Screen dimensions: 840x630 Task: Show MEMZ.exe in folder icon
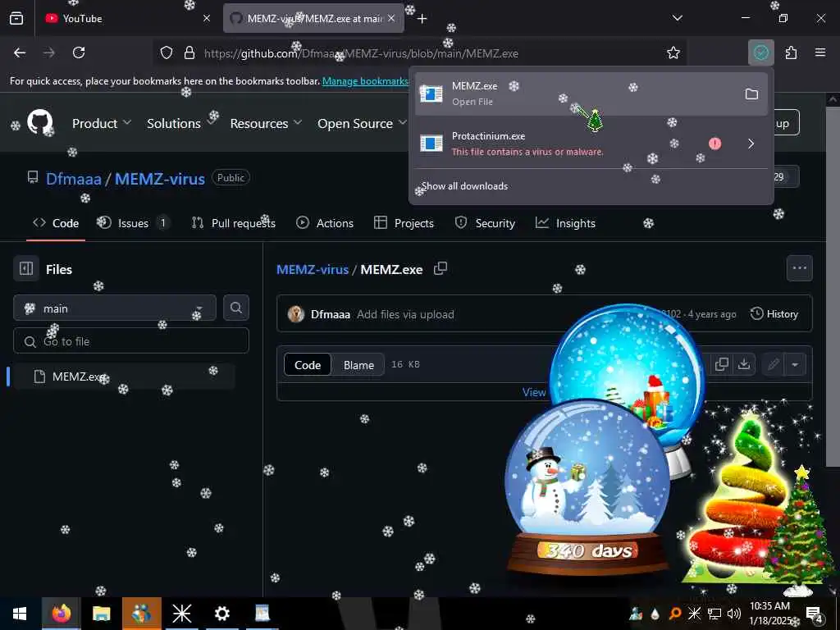tap(751, 94)
